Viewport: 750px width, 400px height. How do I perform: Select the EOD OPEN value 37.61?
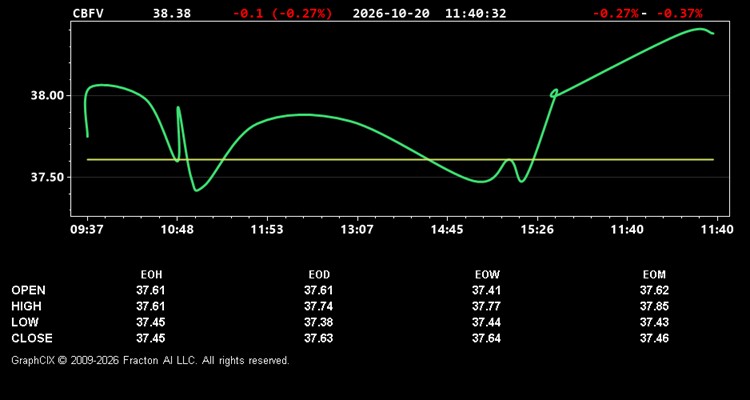(x=319, y=290)
